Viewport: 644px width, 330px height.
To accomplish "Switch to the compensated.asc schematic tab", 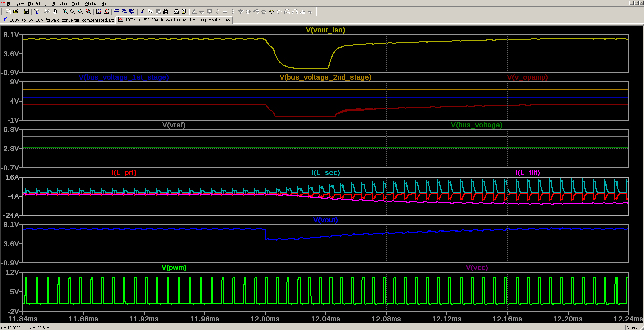I will pyautogui.click(x=58, y=20).
